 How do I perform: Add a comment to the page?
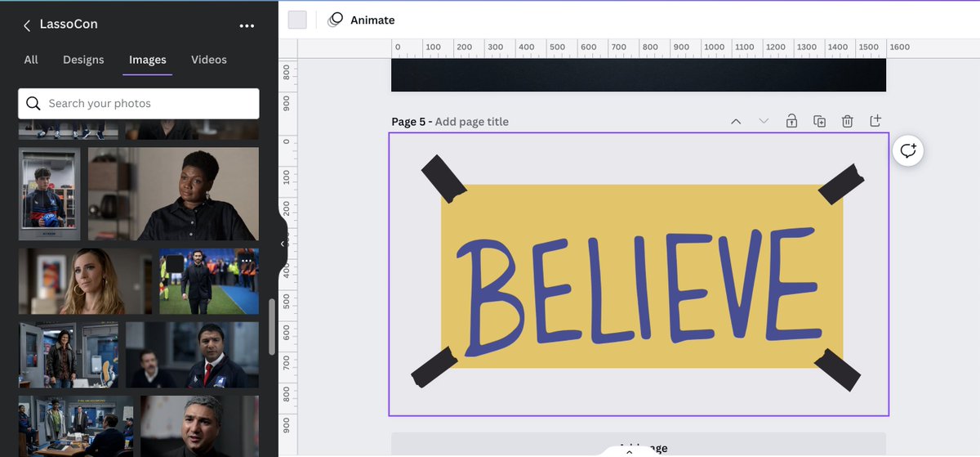tap(908, 150)
